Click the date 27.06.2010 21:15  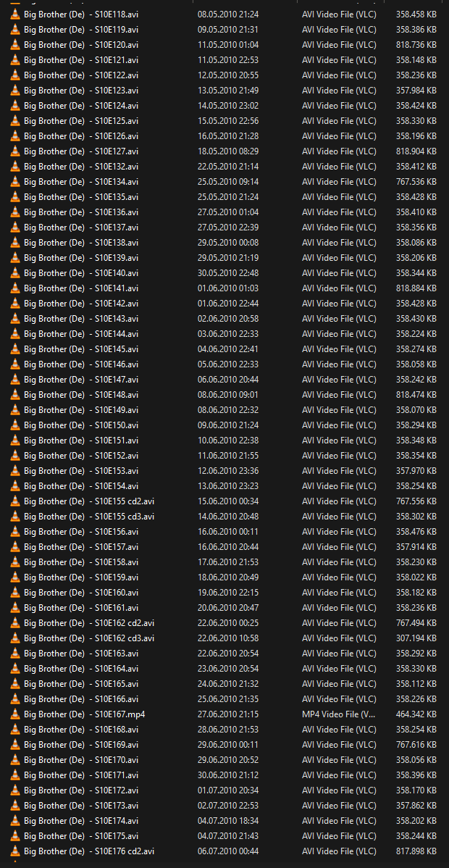click(x=228, y=714)
